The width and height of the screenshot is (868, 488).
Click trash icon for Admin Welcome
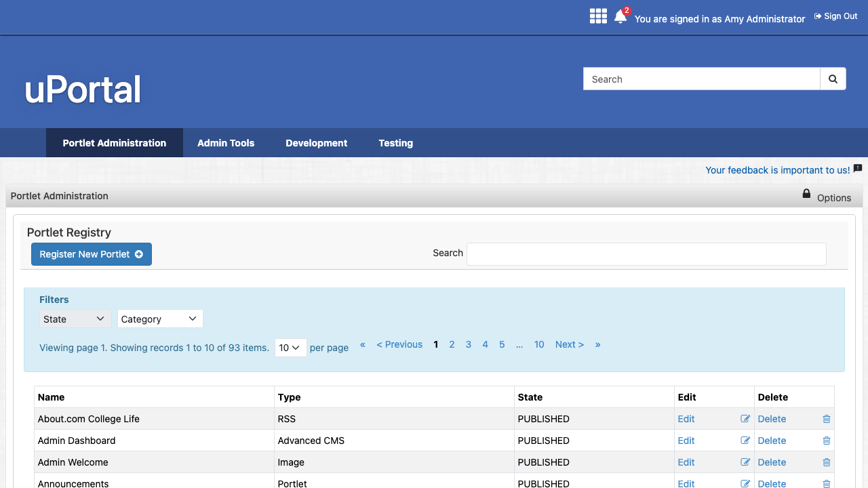826,462
